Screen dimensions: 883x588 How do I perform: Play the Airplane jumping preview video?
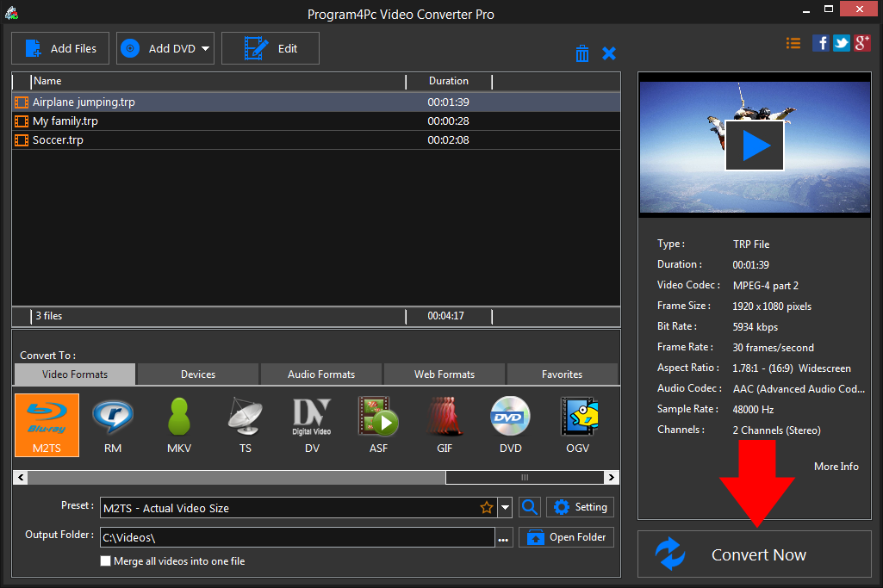pos(755,145)
